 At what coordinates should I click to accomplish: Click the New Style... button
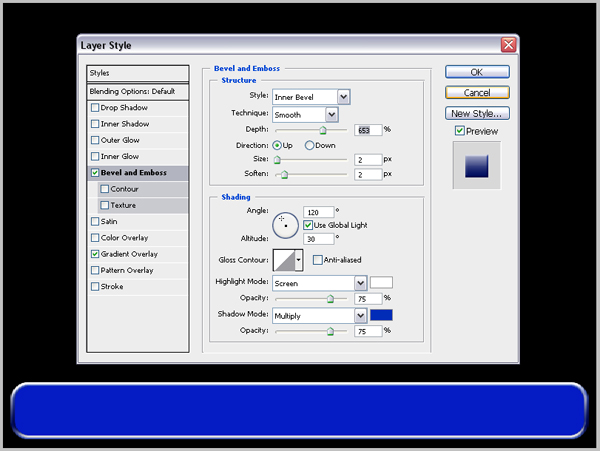tap(477, 113)
